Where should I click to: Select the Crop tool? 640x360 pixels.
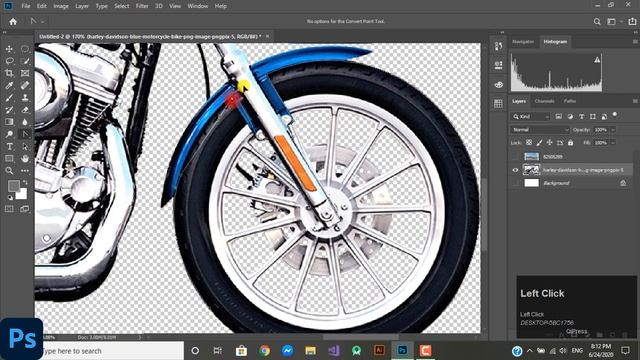click(x=9, y=73)
